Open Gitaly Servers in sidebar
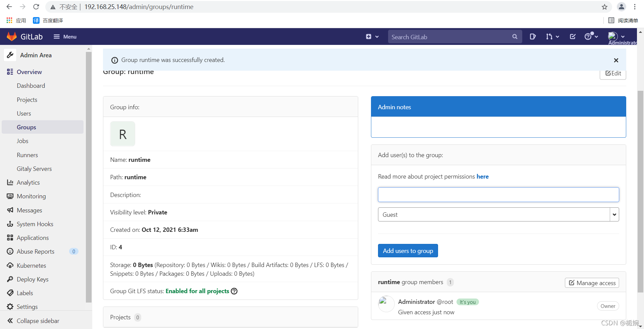 coord(34,169)
